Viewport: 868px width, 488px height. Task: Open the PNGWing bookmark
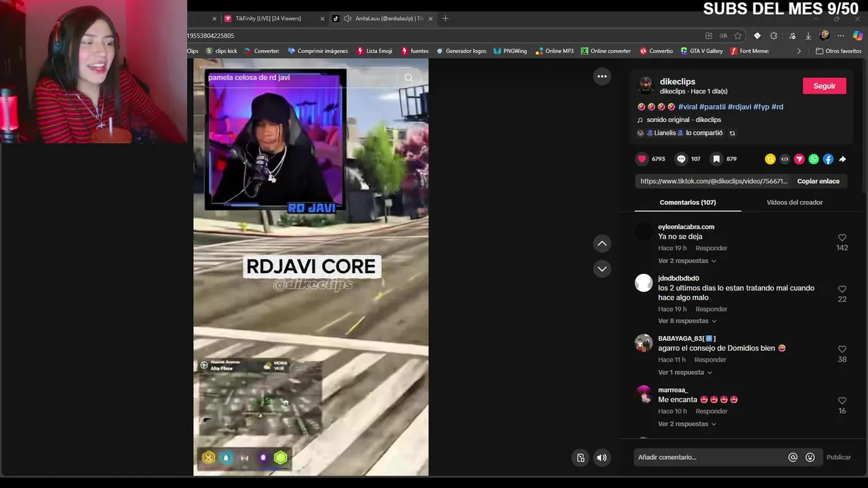[510, 51]
